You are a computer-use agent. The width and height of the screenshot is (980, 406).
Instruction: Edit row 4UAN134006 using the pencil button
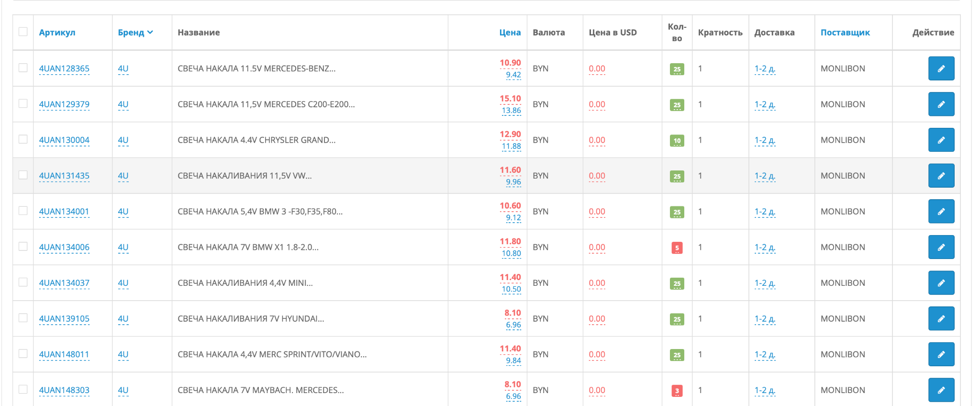[941, 247]
